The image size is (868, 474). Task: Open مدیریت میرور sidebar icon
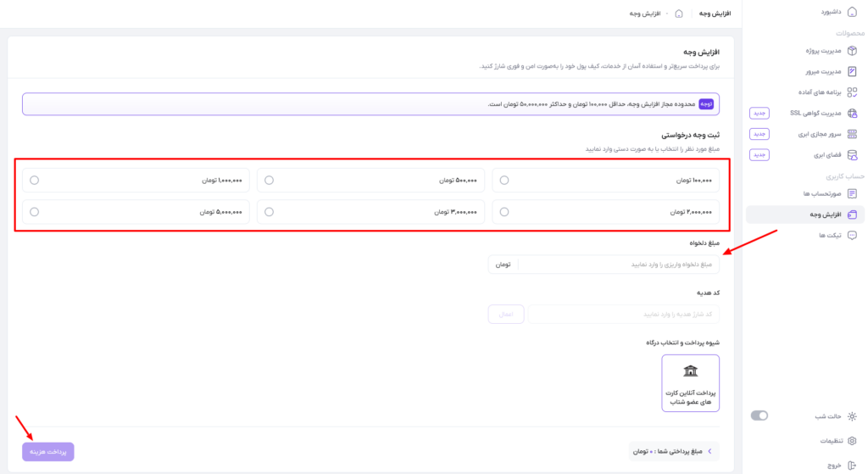pyautogui.click(x=852, y=71)
